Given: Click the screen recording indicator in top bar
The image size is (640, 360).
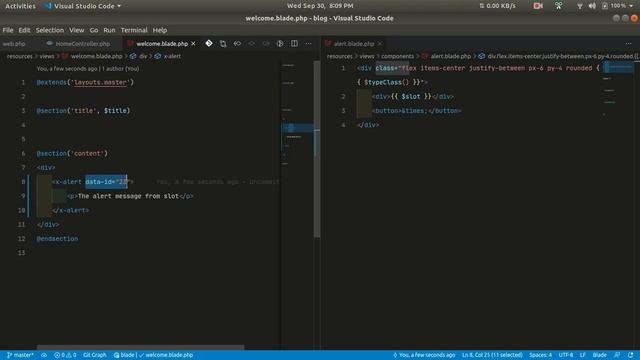Looking at the screenshot, I should click(538, 6).
